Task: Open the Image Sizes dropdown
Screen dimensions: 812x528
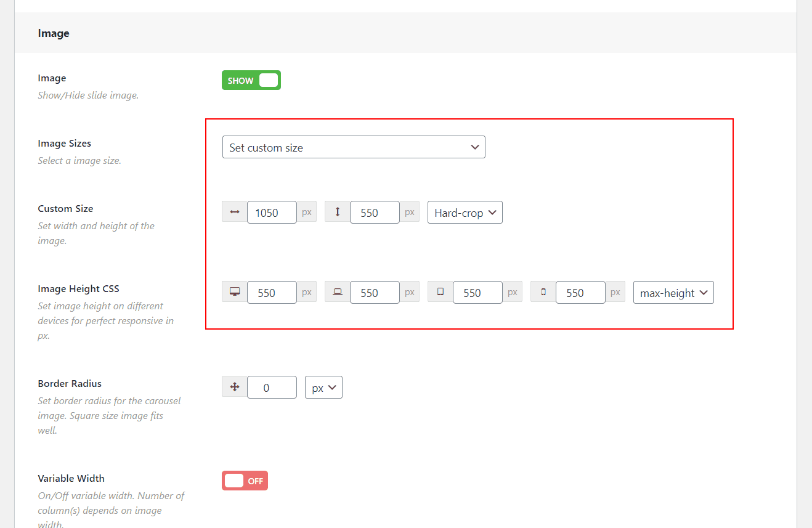Action: click(x=354, y=147)
